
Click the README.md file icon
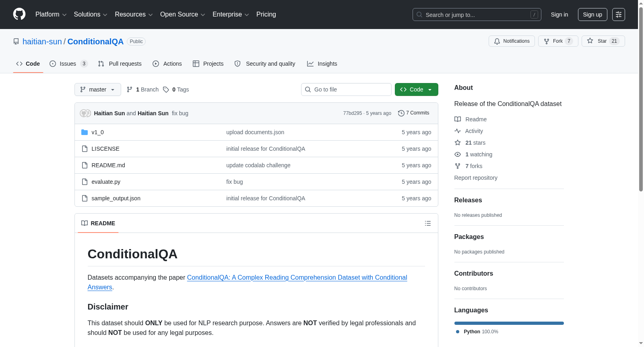pyautogui.click(x=85, y=165)
